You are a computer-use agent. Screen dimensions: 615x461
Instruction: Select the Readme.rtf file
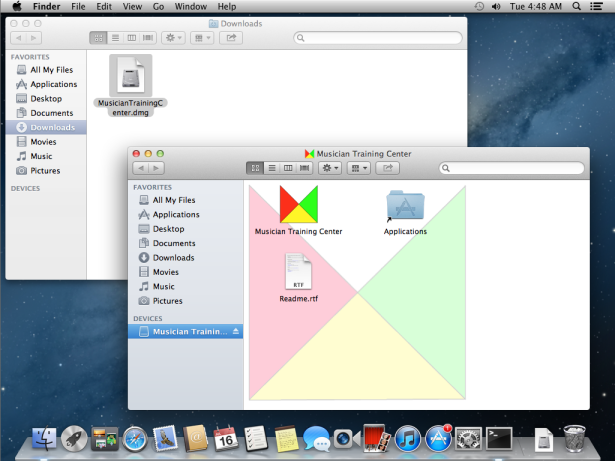click(x=298, y=271)
